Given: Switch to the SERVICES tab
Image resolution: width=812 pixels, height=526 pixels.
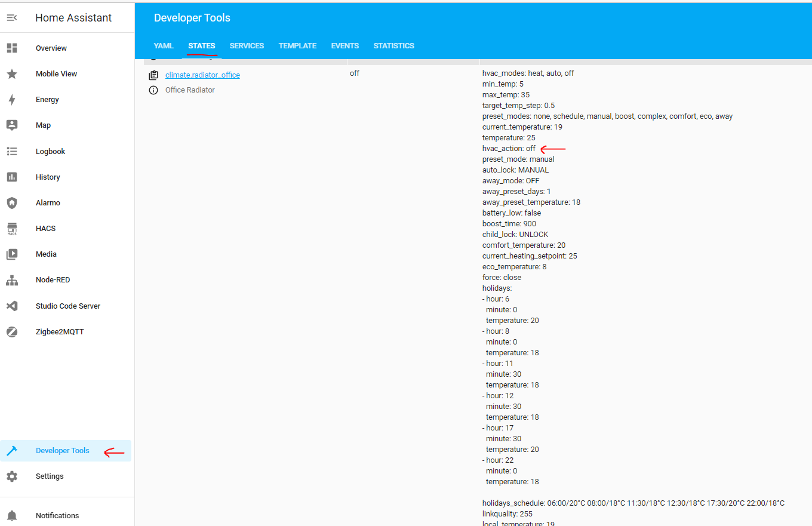Looking at the screenshot, I should coord(247,45).
